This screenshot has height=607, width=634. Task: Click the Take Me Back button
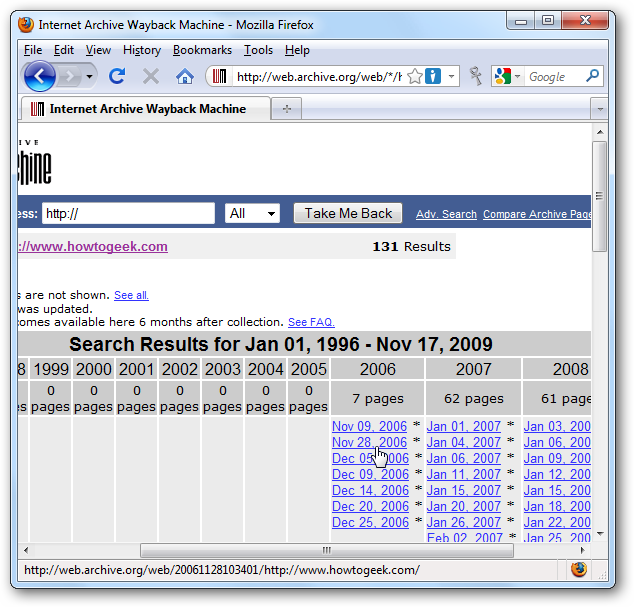tap(348, 213)
